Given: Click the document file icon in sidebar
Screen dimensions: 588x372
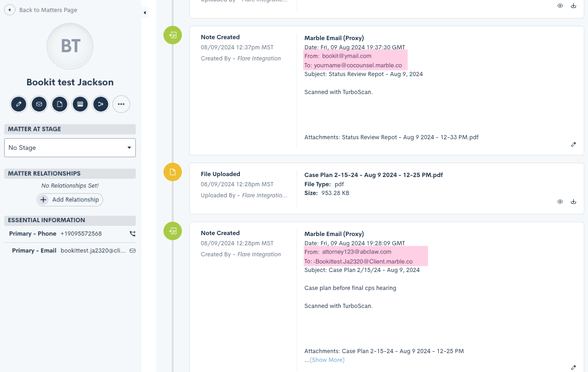Looking at the screenshot, I should pos(60,104).
